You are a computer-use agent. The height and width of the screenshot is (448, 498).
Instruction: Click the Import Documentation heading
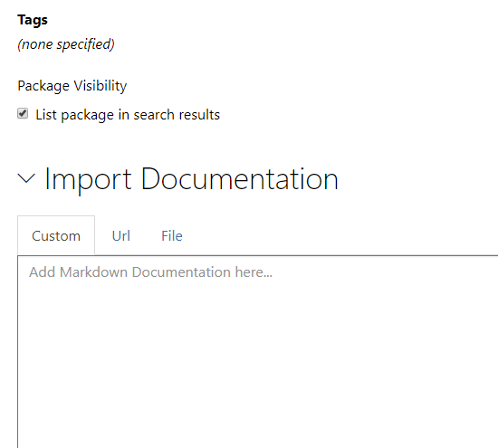pos(192,179)
